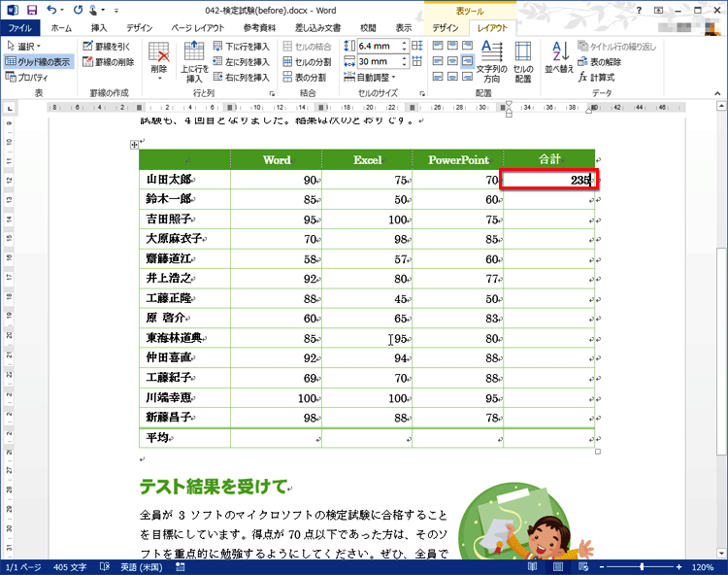Click 1/1 ページ page indicator
This screenshot has height=575, width=728.
(23, 567)
